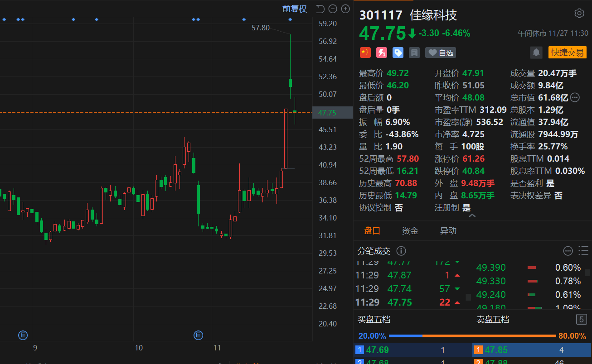The height and width of the screenshot is (364, 592).
Task: Click the 换手率 value 25.77%
Action: (x=553, y=147)
